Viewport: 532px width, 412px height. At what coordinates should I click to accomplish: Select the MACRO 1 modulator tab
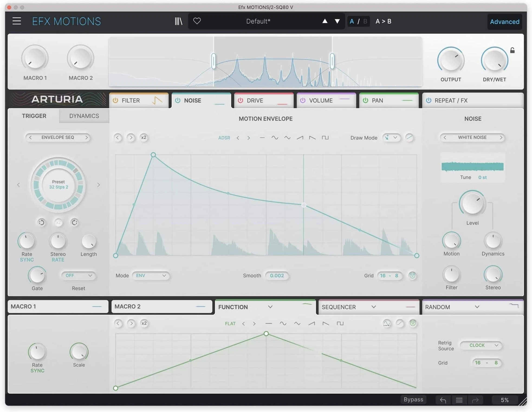click(58, 307)
